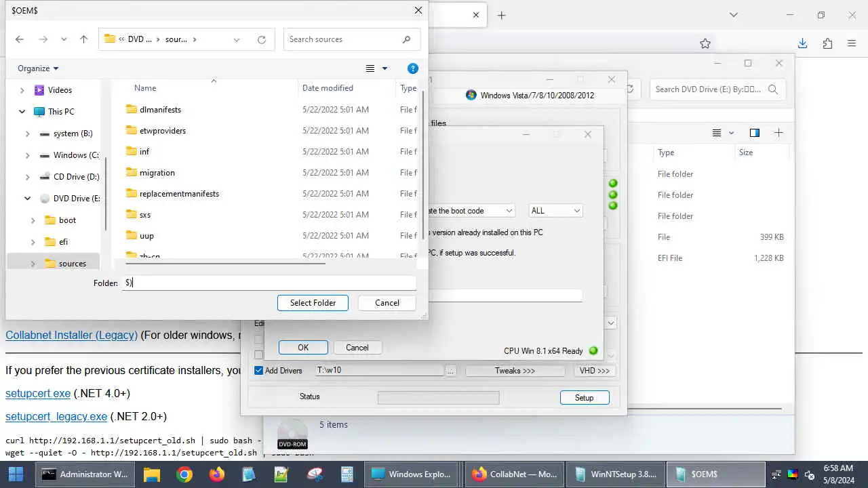
Task: Select the sources folder in tree
Action: [x=72, y=264]
